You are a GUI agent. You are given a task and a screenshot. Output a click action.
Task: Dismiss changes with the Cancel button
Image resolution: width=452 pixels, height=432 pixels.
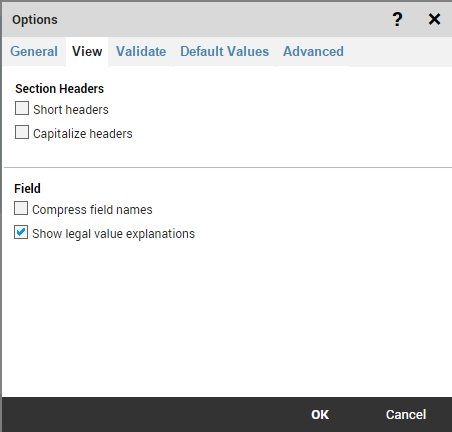pyautogui.click(x=406, y=415)
